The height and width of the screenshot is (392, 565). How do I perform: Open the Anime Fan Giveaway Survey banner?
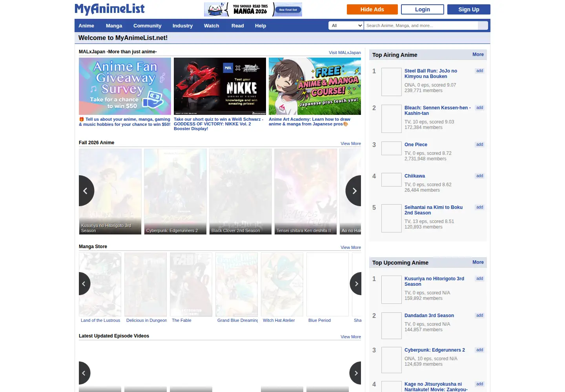125,86
